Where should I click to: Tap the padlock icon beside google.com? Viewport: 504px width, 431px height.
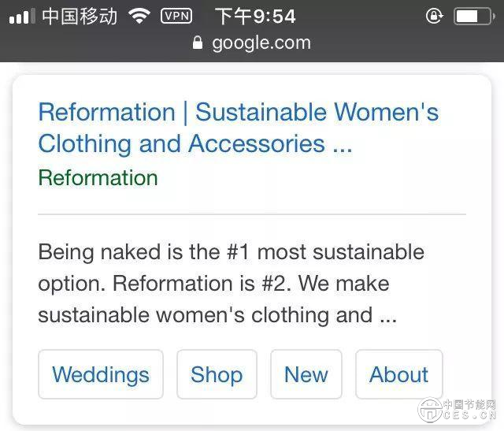coord(198,43)
